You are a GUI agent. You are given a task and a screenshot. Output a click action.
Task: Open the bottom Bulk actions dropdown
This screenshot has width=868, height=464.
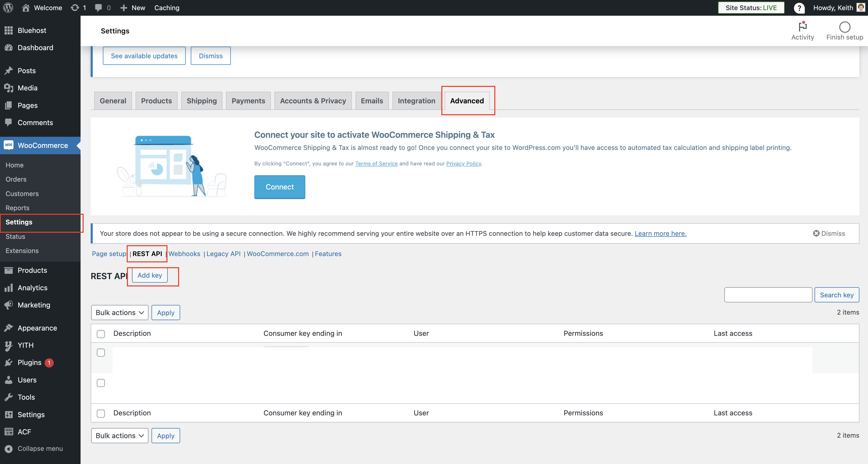(120, 435)
